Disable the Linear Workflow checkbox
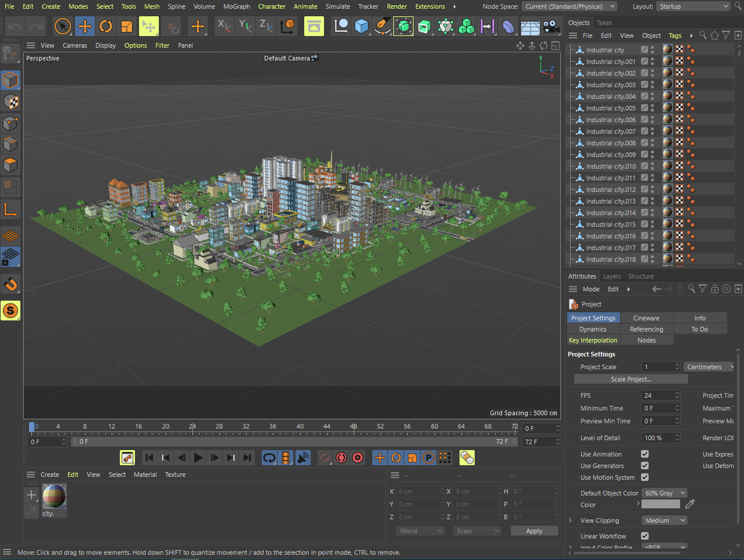Screen dimensions: 744x560 coord(645,536)
